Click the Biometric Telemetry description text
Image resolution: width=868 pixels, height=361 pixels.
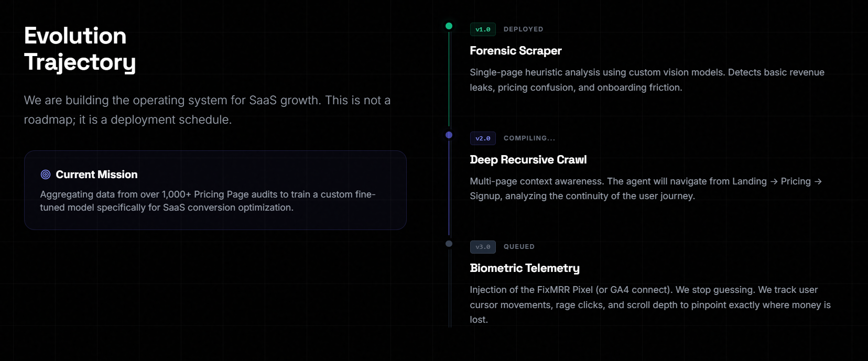point(650,304)
